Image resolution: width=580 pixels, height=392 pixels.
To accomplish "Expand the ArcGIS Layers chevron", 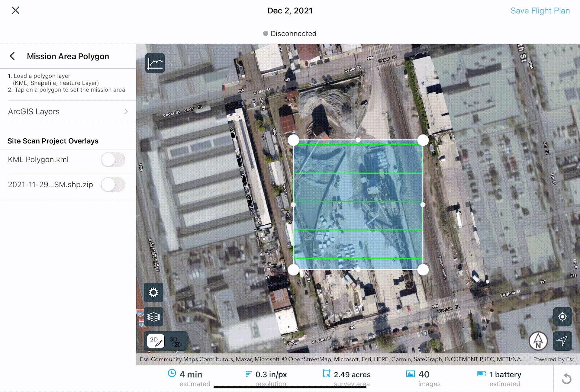I will pyautogui.click(x=126, y=111).
